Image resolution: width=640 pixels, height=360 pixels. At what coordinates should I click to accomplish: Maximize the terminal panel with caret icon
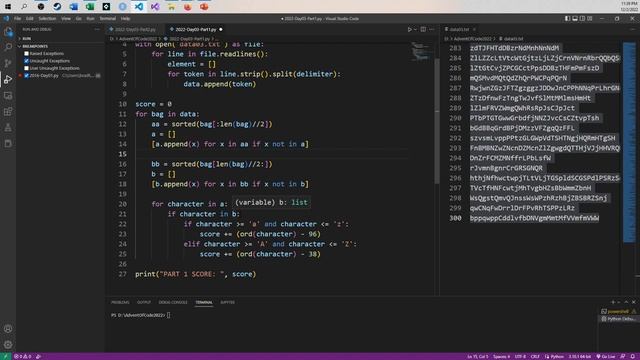(626, 302)
